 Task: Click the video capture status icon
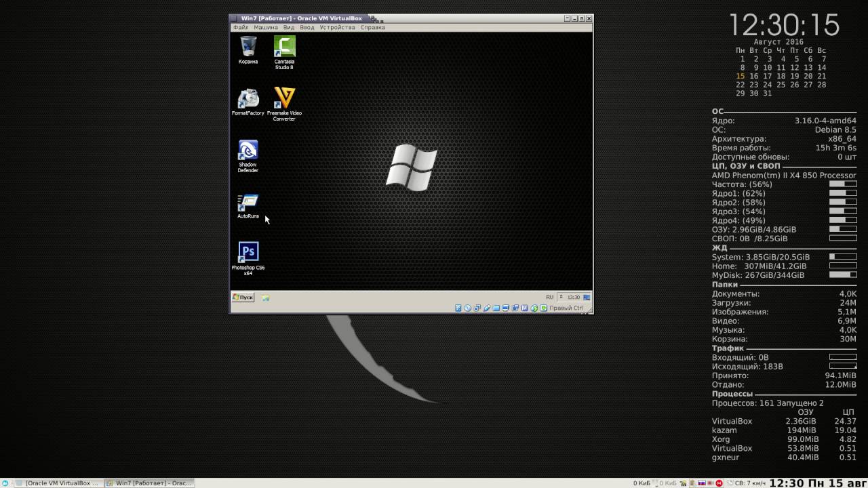515,308
